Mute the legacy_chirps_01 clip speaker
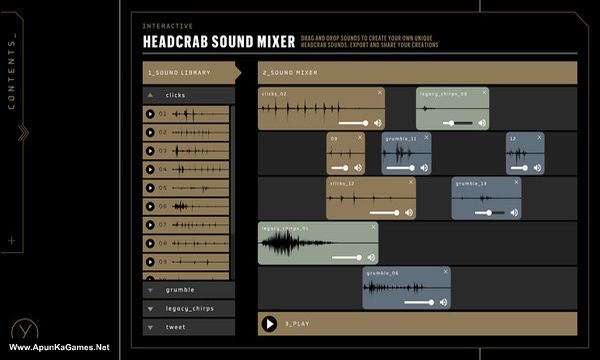Image resolution: width=600 pixels, height=360 pixels. pos(371,257)
